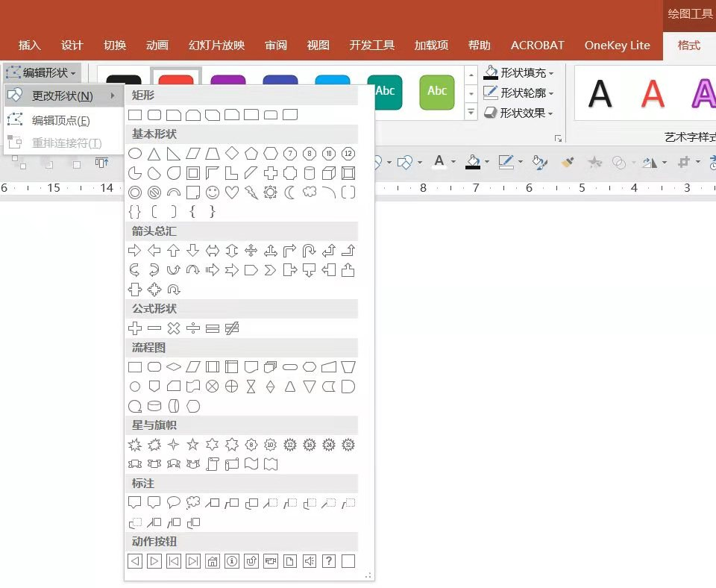Apply the red A WordArt style

653,94
